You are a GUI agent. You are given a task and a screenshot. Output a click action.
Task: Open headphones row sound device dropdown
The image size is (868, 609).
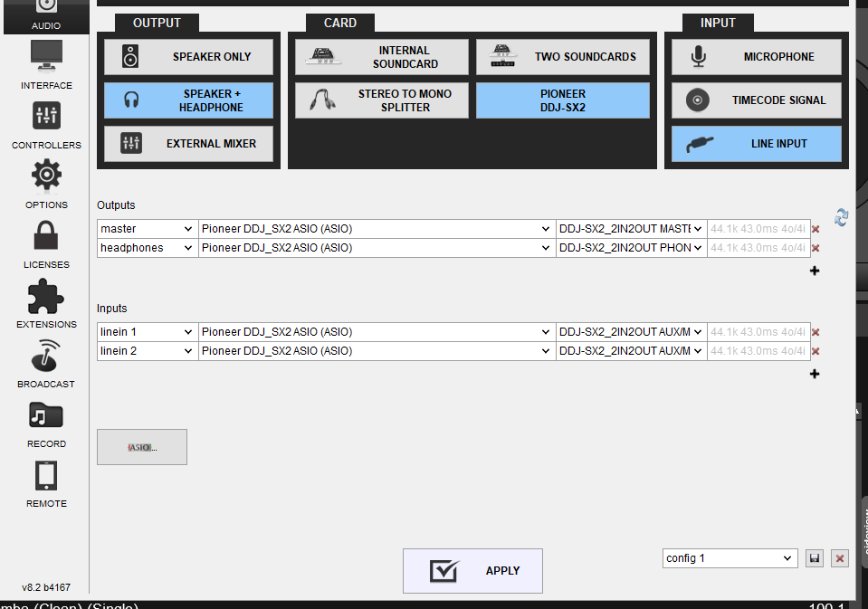coord(377,247)
